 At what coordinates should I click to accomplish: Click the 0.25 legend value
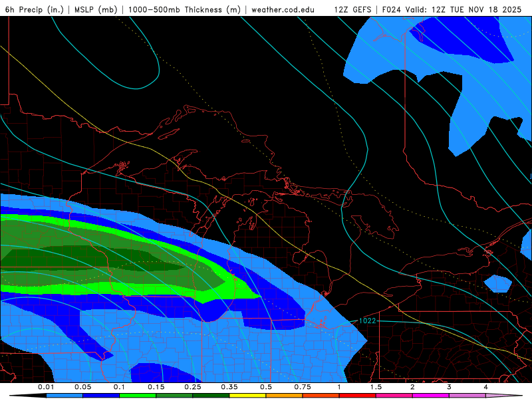click(x=193, y=387)
